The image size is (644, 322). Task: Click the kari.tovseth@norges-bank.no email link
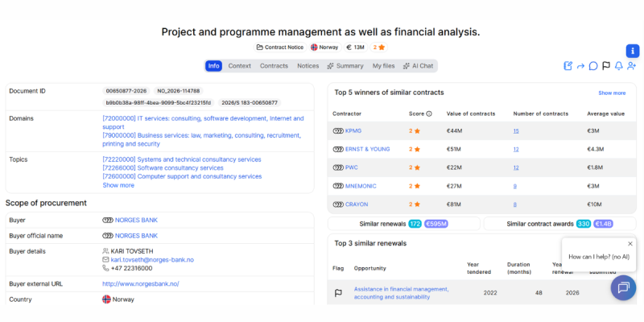[152, 259]
